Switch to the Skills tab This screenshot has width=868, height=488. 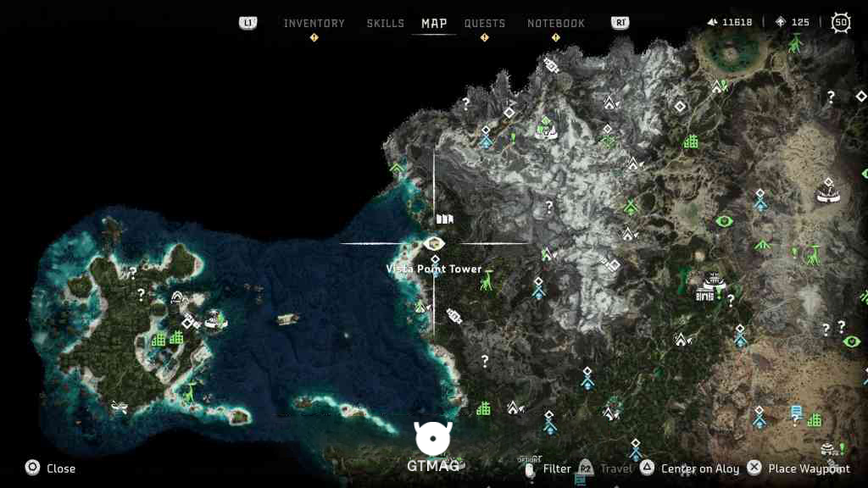coord(386,23)
